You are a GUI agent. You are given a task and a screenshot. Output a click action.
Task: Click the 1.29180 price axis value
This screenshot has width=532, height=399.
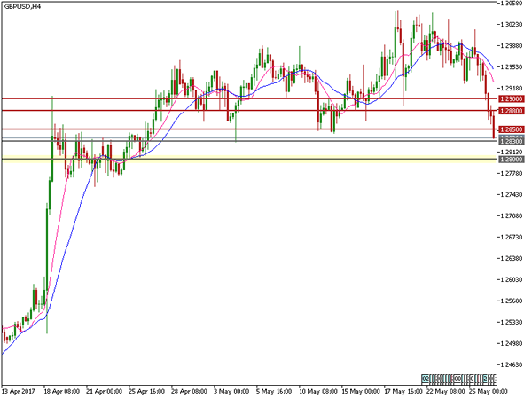click(x=512, y=88)
